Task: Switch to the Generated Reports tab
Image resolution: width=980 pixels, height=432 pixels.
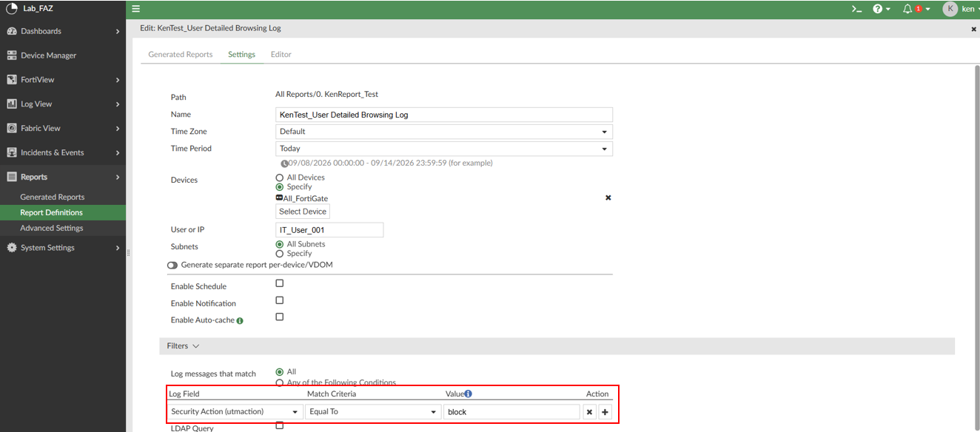Action: (x=181, y=55)
